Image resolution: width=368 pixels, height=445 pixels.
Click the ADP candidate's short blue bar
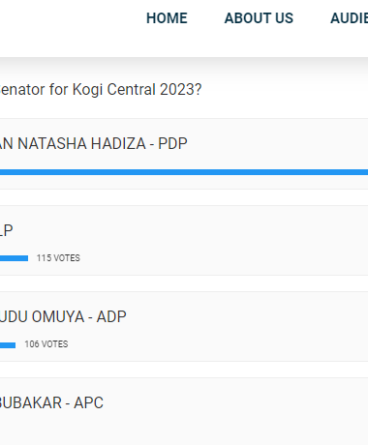(8, 345)
